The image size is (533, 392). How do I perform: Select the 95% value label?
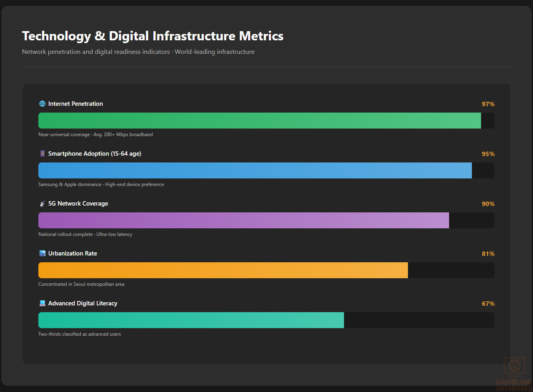click(x=488, y=154)
